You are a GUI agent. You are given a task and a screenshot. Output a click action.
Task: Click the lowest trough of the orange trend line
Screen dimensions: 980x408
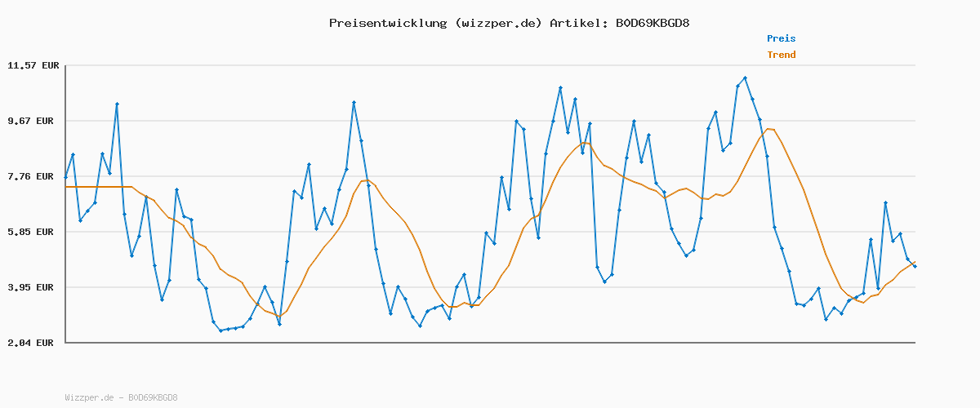279,316
